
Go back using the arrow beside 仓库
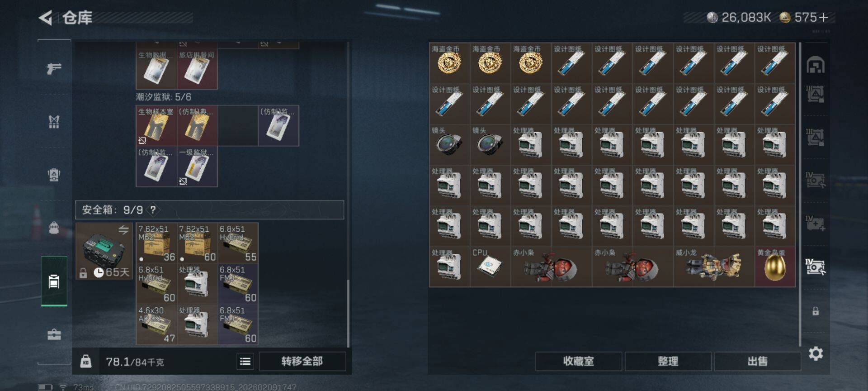[x=45, y=18]
